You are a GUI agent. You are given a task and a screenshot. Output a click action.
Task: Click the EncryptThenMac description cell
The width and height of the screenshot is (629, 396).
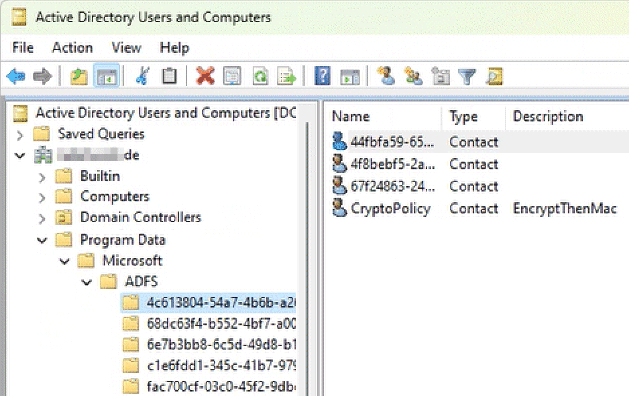point(564,208)
